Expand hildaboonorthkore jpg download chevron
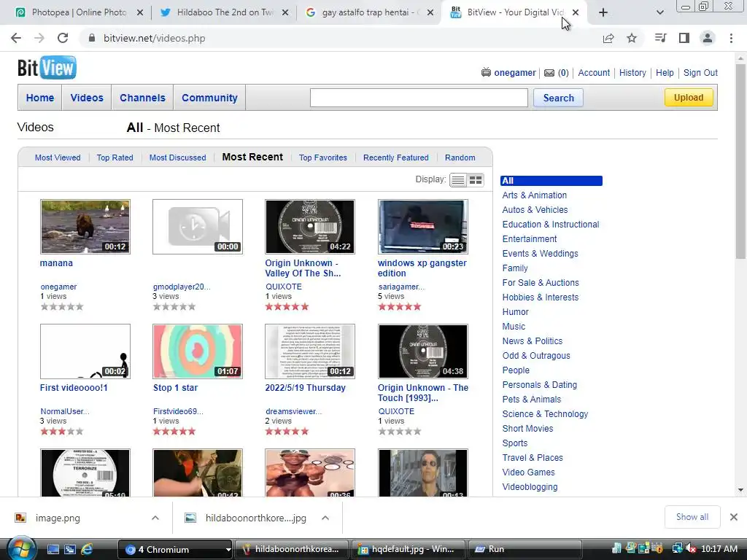Image resolution: width=747 pixels, height=560 pixels. point(325,518)
